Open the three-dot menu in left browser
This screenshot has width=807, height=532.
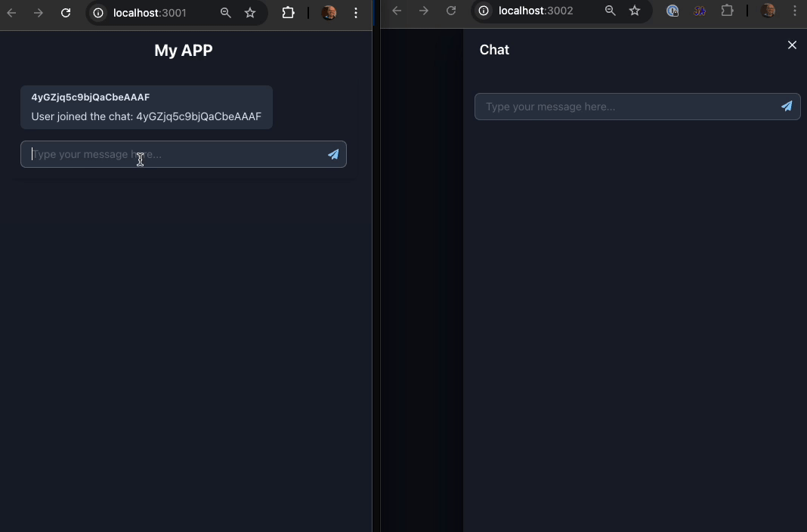pos(356,13)
